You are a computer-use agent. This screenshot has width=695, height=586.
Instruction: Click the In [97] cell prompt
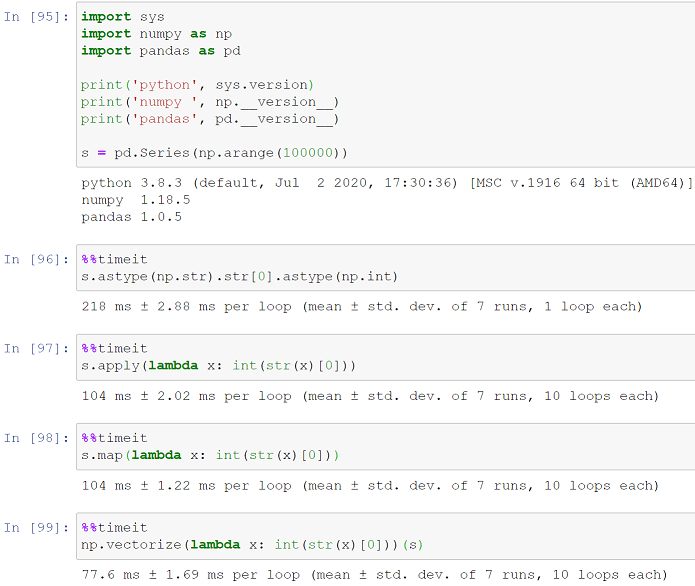36,349
